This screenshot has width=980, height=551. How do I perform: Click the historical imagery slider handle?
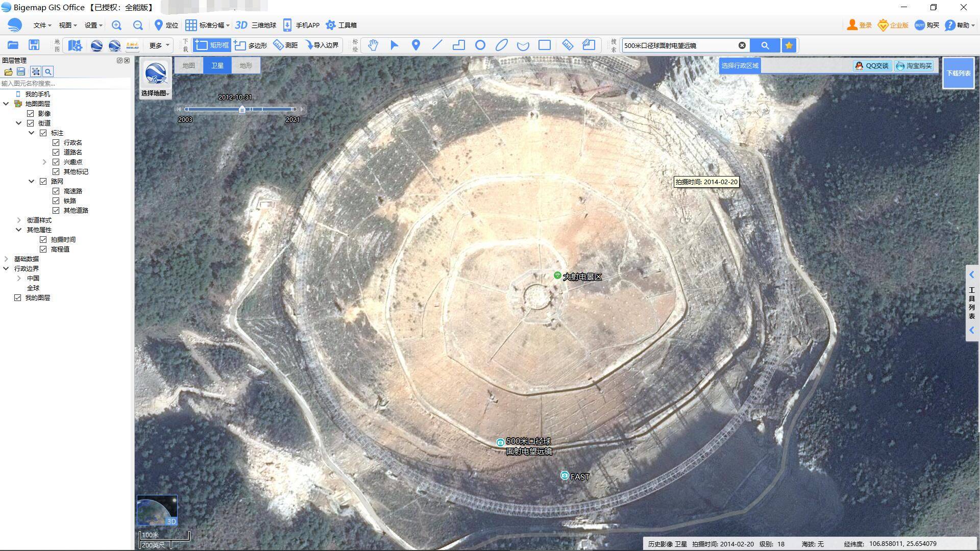[x=242, y=109]
